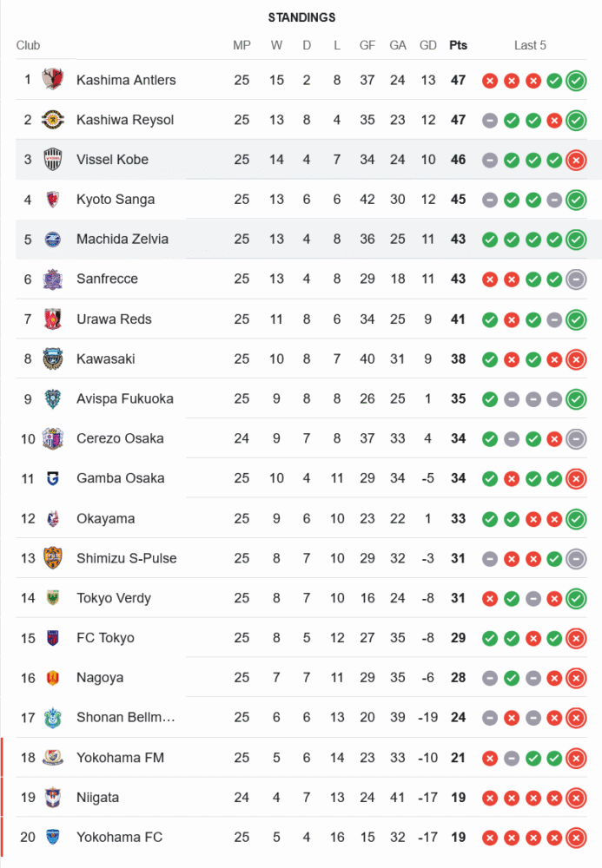Click the Urawa Reds club crest
This screenshot has height=868, width=602.
[x=53, y=319]
